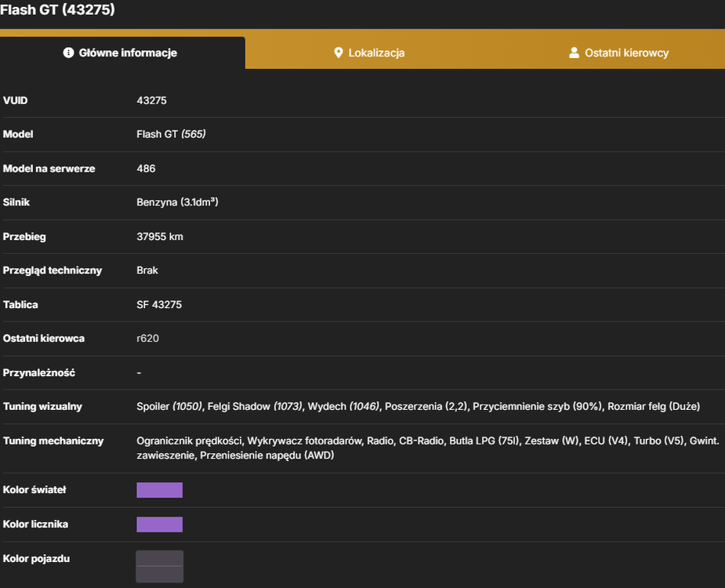The width and height of the screenshot is (725, 588).
Task: Click the Tuning wizualny label
Action: [x=42, y=406]
